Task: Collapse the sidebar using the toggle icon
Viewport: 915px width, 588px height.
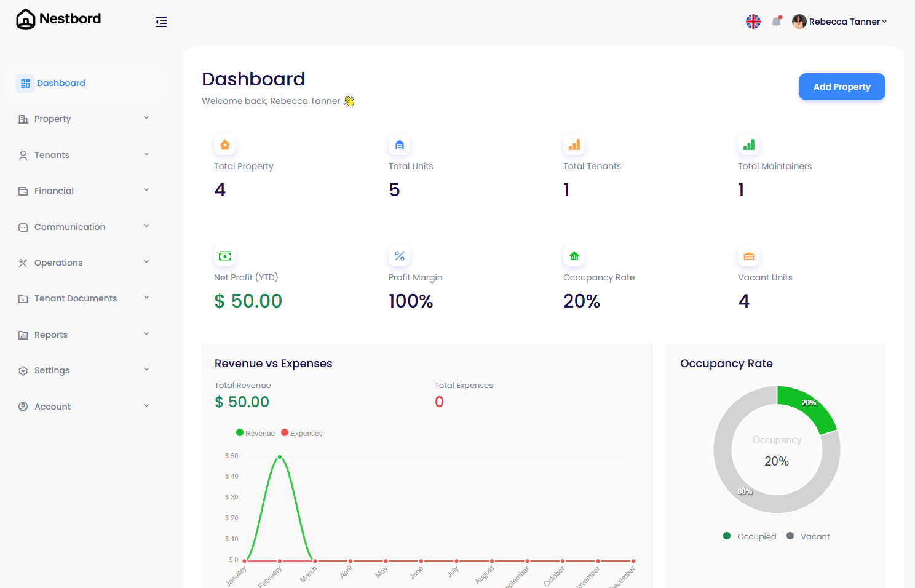Action: pyautogui.click(x=161, y=22)
